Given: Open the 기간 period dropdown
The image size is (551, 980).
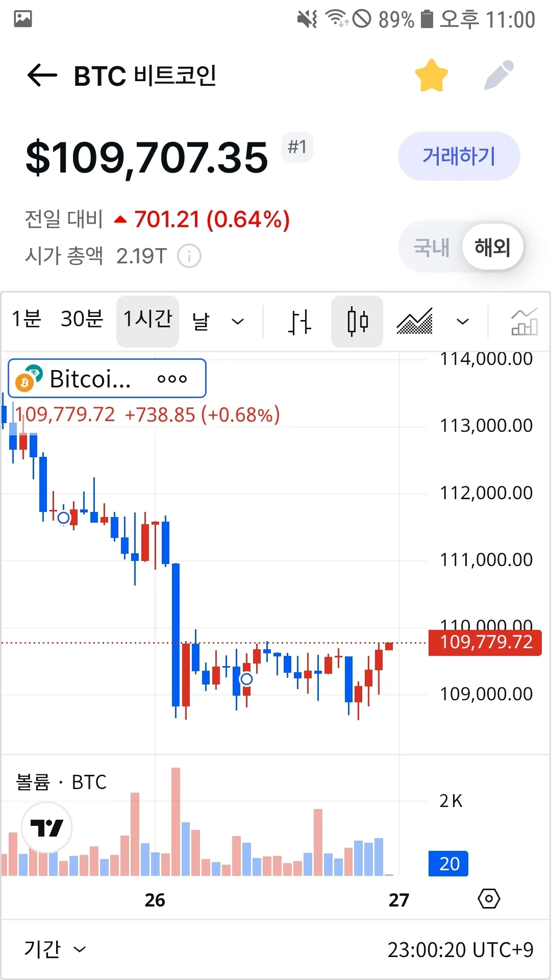Looking at the screenshot, I should [x=55, y=949].
